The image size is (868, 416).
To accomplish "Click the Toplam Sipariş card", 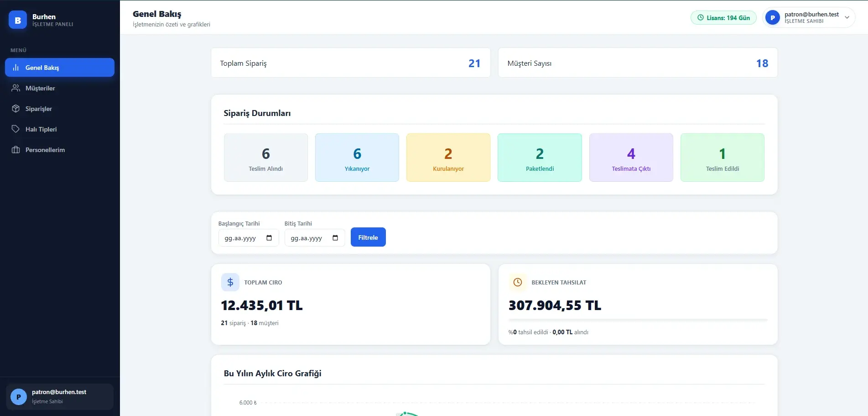I will [351, 63].
